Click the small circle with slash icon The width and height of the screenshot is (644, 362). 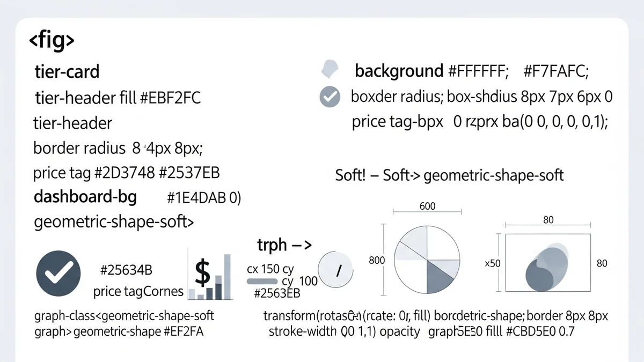[335, 270]
